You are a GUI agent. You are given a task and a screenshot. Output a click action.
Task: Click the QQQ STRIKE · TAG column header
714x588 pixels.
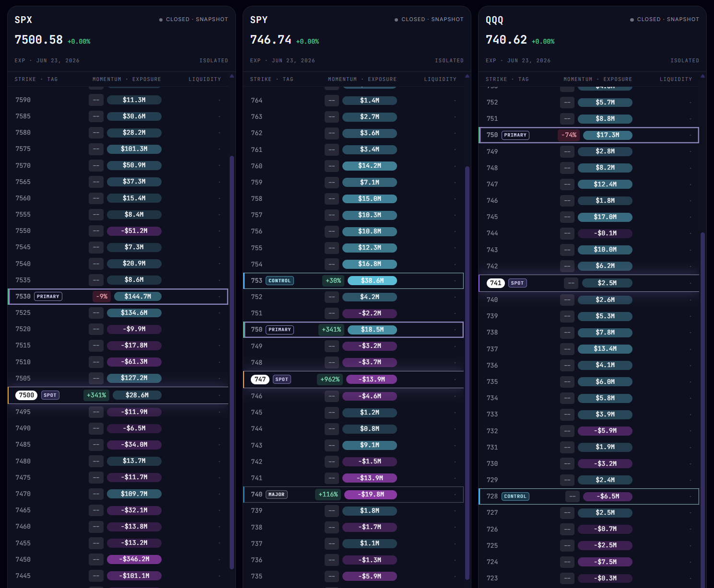pyautogui.click(x=507, y=80)
